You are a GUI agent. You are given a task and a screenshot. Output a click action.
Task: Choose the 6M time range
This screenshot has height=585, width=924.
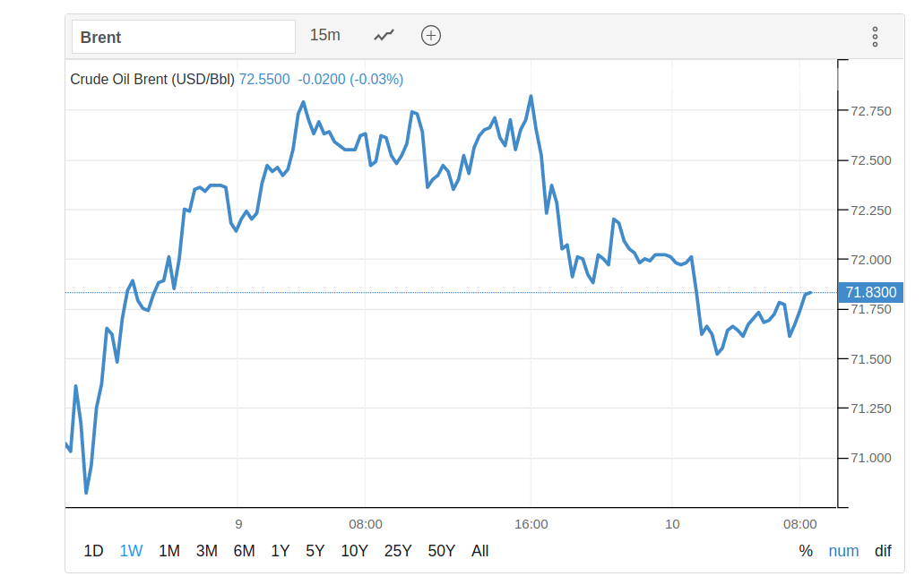244,551
